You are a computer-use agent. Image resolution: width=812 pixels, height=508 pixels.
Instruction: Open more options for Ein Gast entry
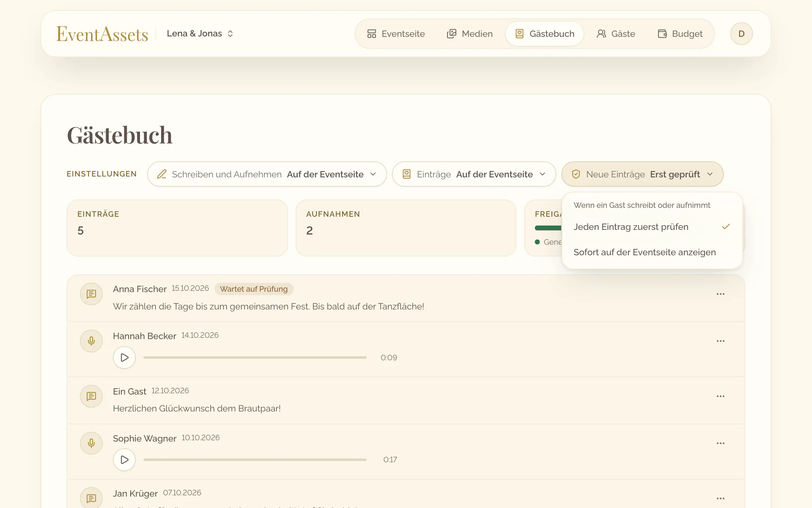[x=721, y=396]
